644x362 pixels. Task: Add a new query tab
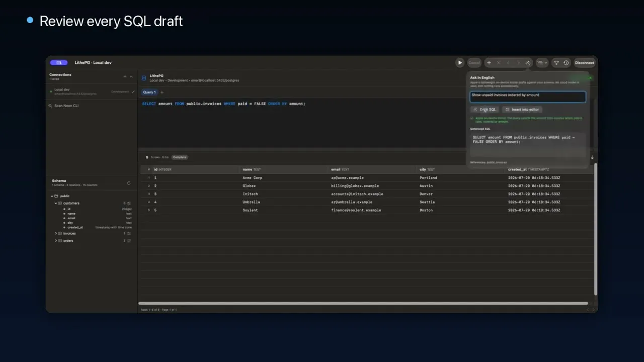162,93
